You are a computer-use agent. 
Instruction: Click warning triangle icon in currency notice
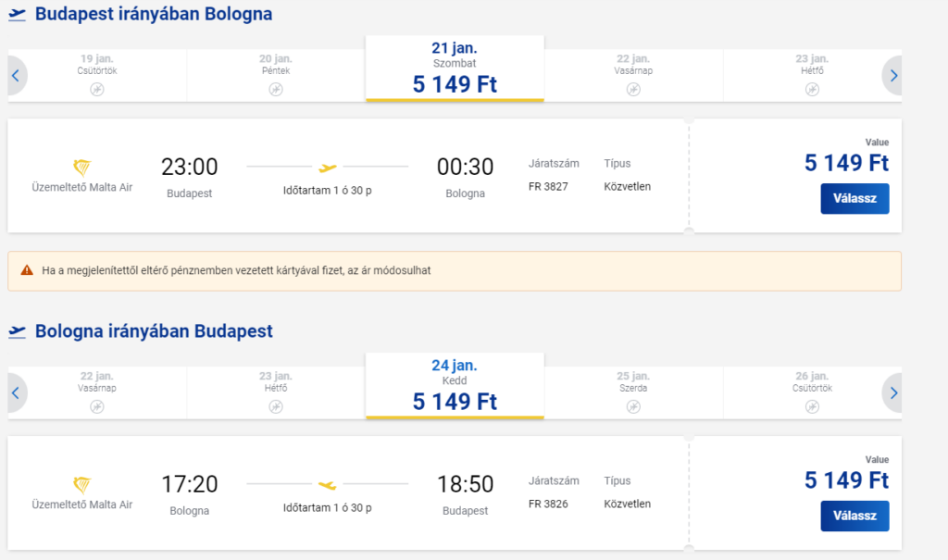click(27, 271)
